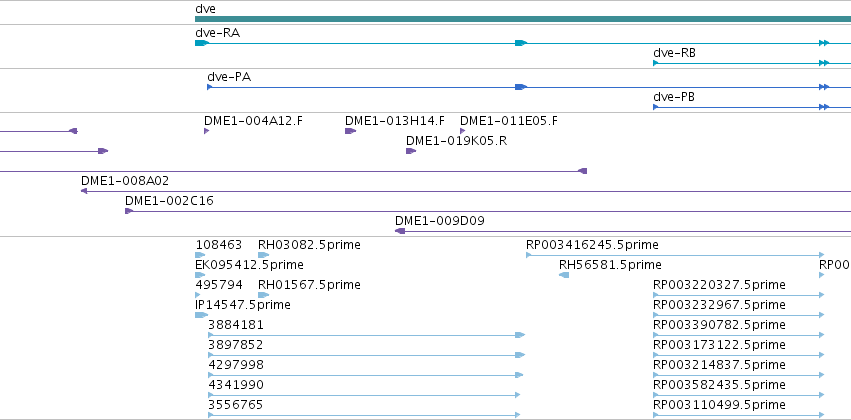Select the 3556765 feature label
This screenshot has height=420, width=851.
tap(236, 405)
